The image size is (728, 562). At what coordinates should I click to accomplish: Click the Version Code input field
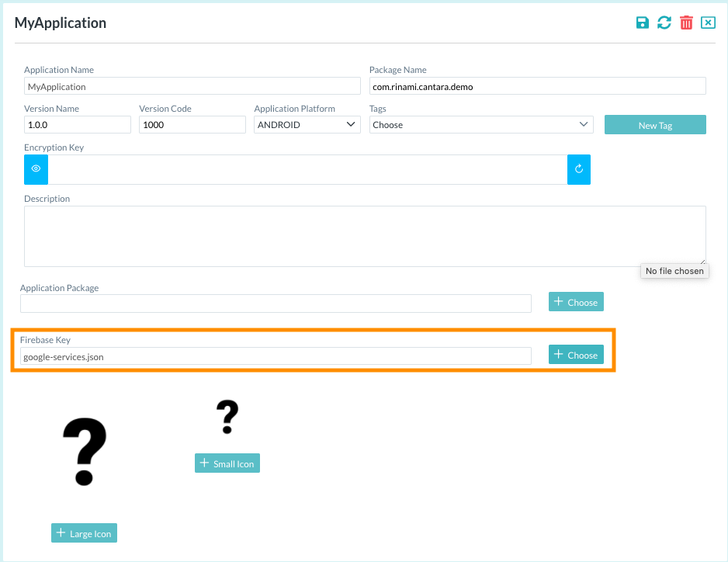(x=192, y=124)
